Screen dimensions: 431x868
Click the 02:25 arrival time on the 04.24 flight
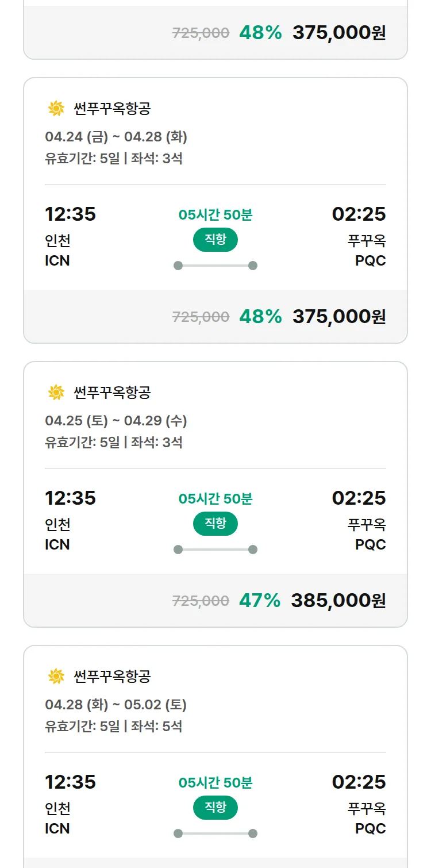click(359, 214)
